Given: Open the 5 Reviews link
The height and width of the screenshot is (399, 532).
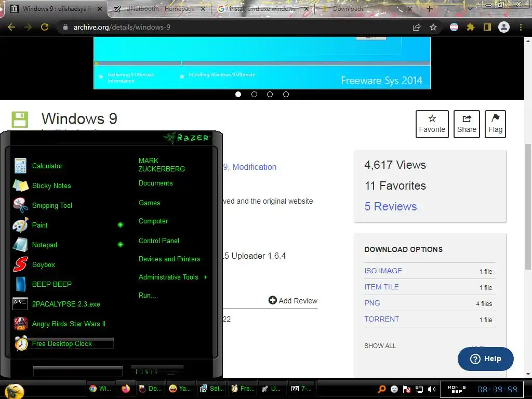Looking at the screenshot, I should (391, 206).
